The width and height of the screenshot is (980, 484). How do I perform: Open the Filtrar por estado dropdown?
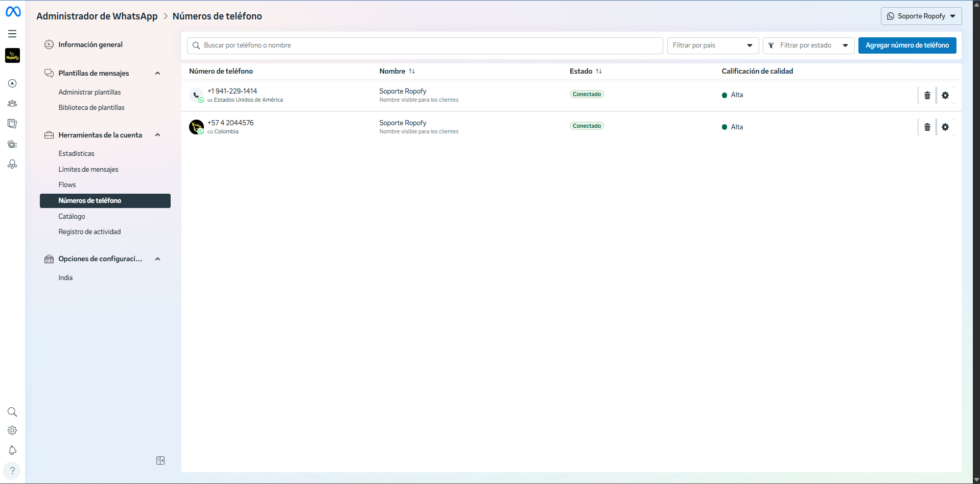[x=808, y=45]
